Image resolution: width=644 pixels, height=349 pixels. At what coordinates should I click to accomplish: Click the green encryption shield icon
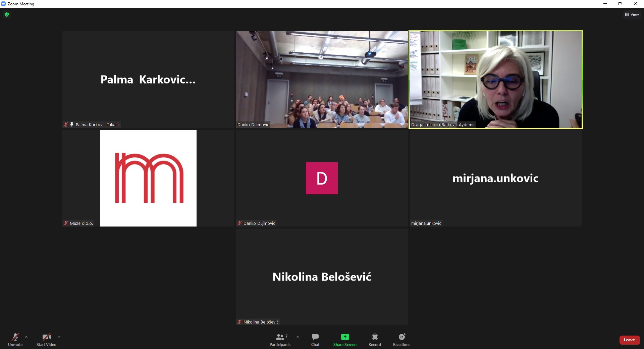point(7,14)
